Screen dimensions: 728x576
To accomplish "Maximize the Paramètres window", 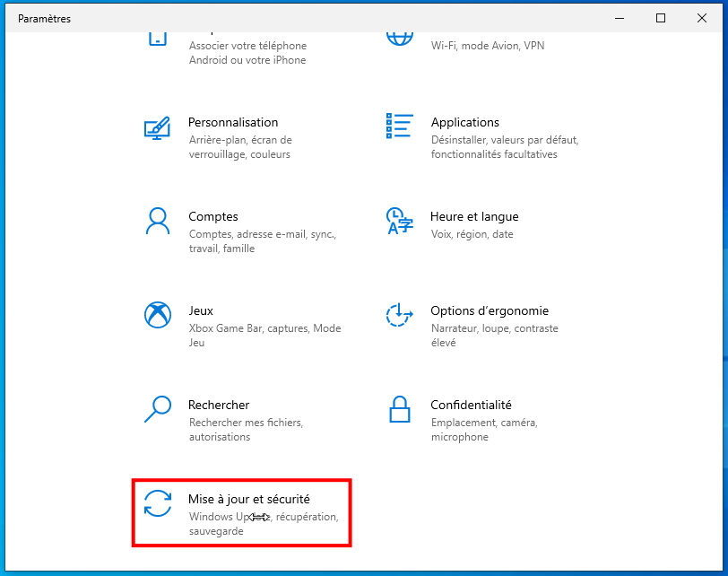I will 661,18.
